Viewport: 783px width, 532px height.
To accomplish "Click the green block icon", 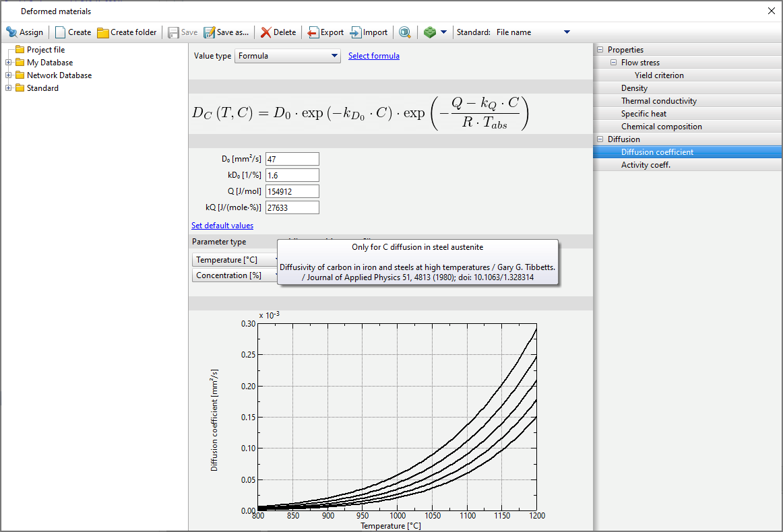I will 430,32.
